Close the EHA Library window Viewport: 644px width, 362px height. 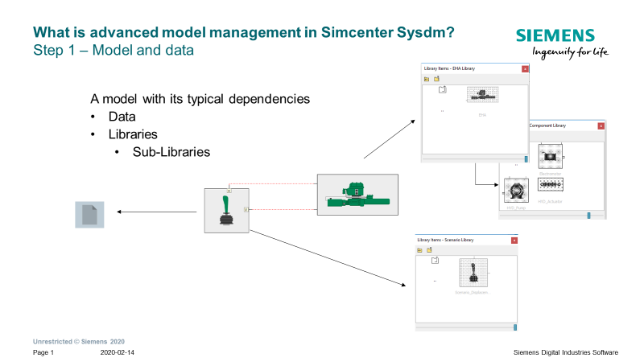point(525,68)
